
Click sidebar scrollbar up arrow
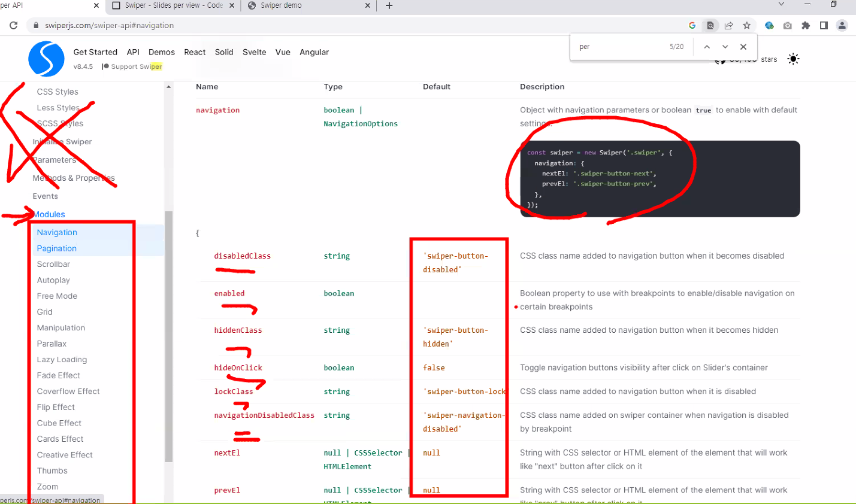pyautogui.click(x=169, y=87)
